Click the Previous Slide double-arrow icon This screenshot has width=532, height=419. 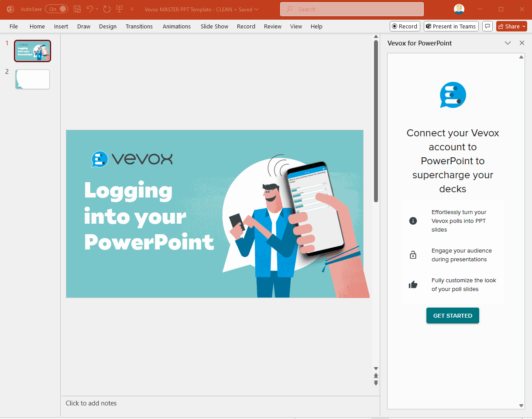click(376, 376)
